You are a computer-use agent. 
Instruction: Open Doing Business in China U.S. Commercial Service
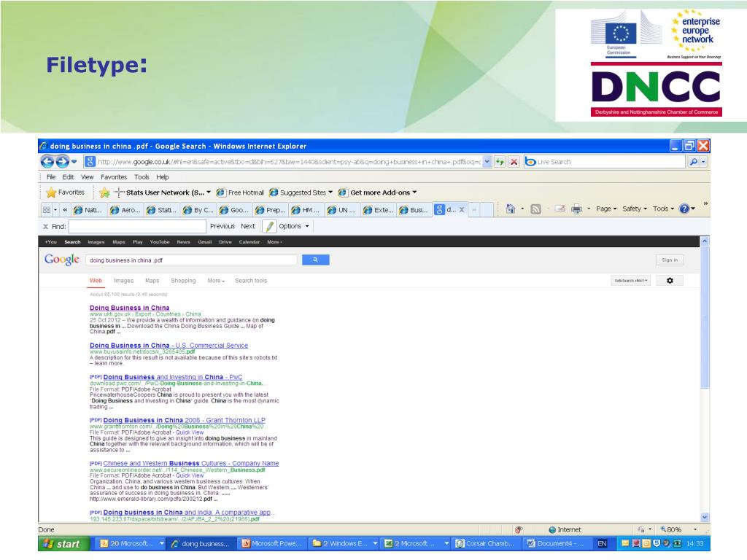tap(169, 345)
